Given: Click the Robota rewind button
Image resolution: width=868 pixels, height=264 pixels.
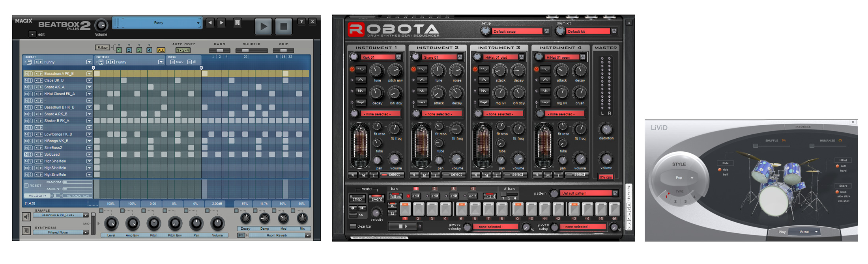Looking at the screenshot, I should point(353,208).
